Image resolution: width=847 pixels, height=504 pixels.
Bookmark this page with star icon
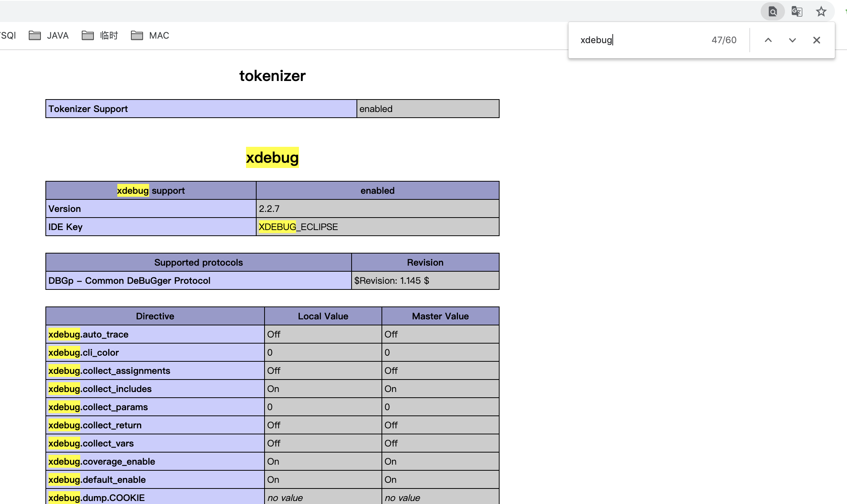821,11
